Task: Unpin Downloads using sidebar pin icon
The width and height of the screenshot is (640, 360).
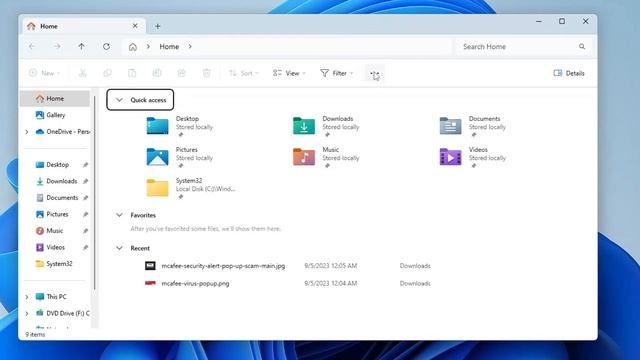Action: pyautogui.click(x=85, y=181)
